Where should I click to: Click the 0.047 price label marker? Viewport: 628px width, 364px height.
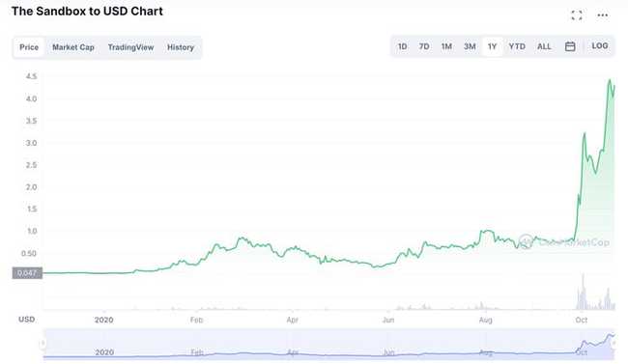point(27,273)
